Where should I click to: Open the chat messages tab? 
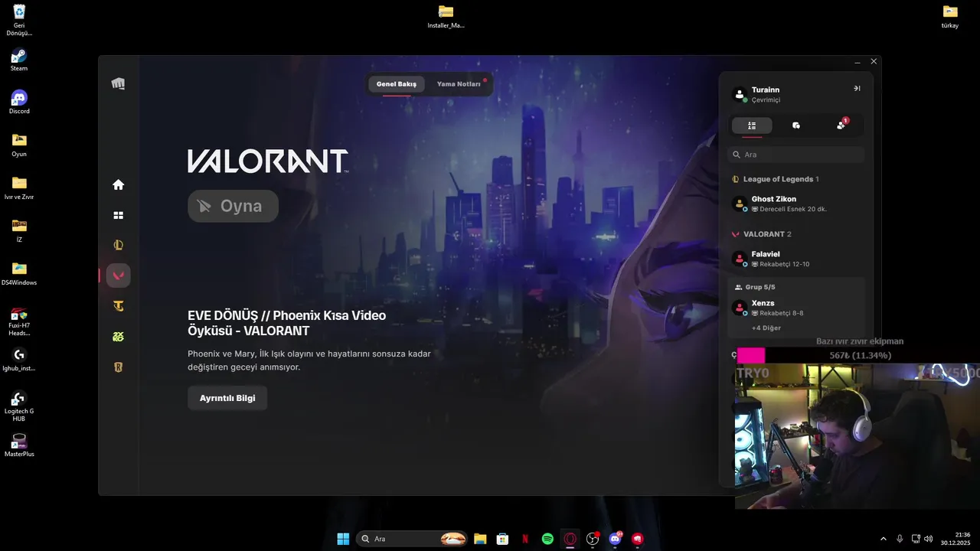[796, 126]
